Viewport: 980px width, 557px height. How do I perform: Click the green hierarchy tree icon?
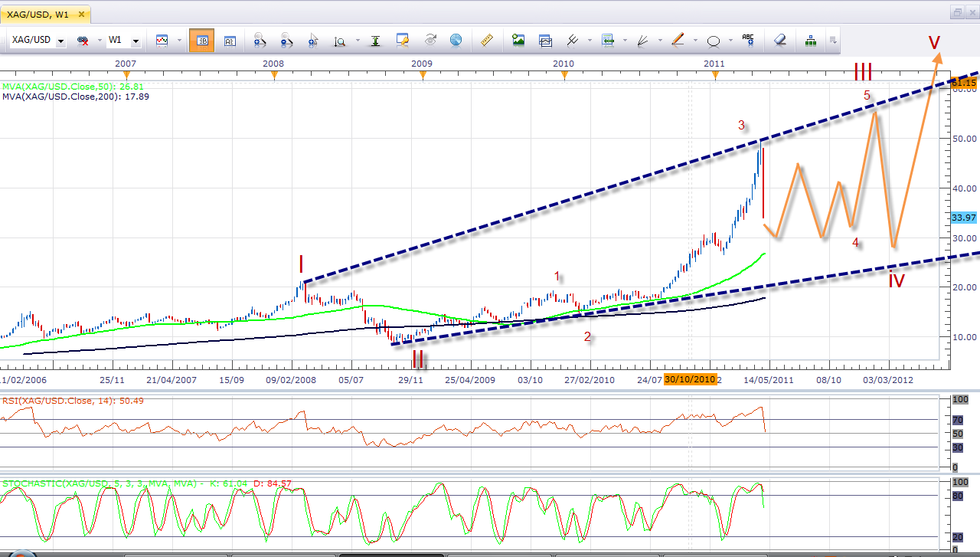pyautogui.click(x=811, y=41)
